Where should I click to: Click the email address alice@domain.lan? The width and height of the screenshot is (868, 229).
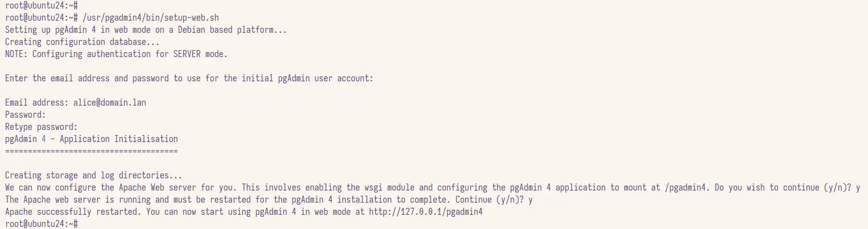[110, 103]
